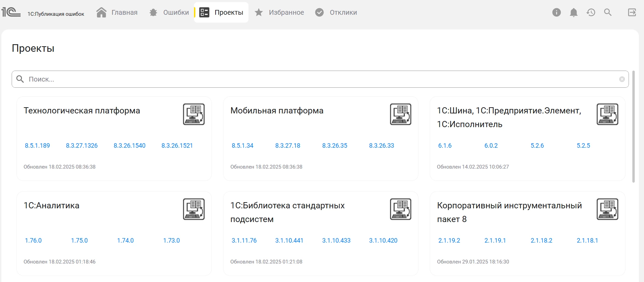Go to the Главная tab
Viewport: 644px width, 282px height.
point(117,13)
